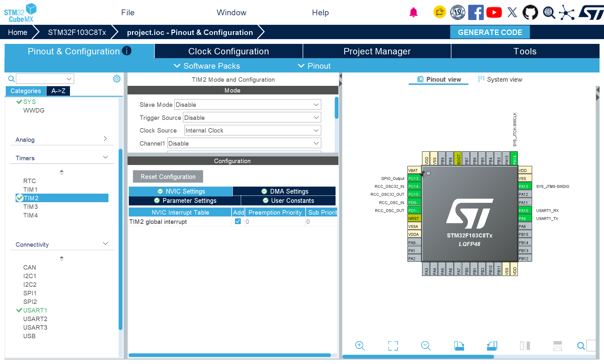This screenshot has height=364, width=604.
Task: Open the Clock Source dropdown
Action: click(x=253, y=130)
